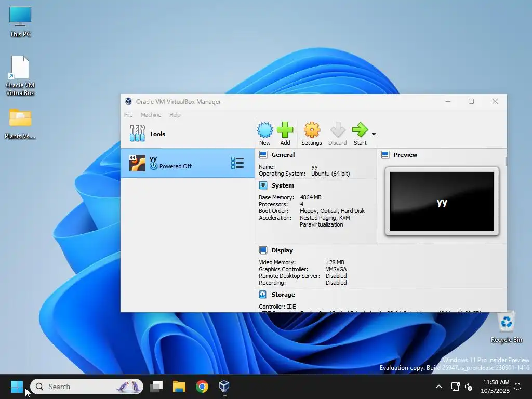Click the taskbar Search box
This screenshot has width=532, height=399.
pyautogui.click(x=87, y=387)
